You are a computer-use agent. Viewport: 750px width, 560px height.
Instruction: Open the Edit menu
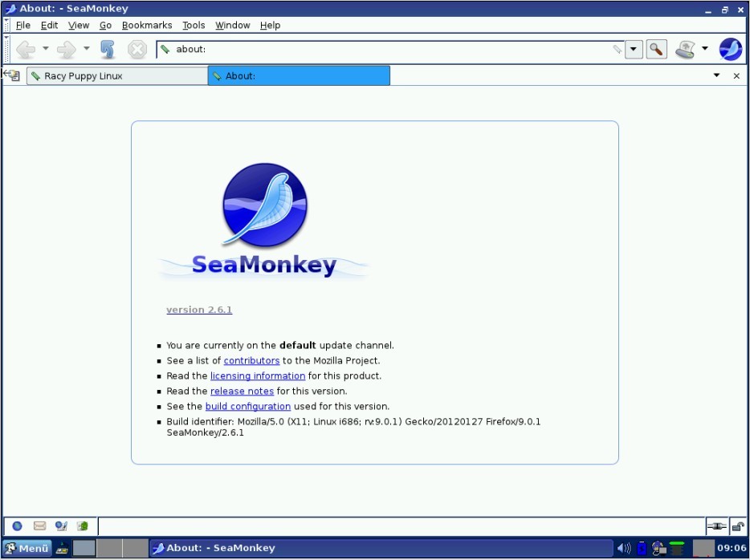click(49, 26)
